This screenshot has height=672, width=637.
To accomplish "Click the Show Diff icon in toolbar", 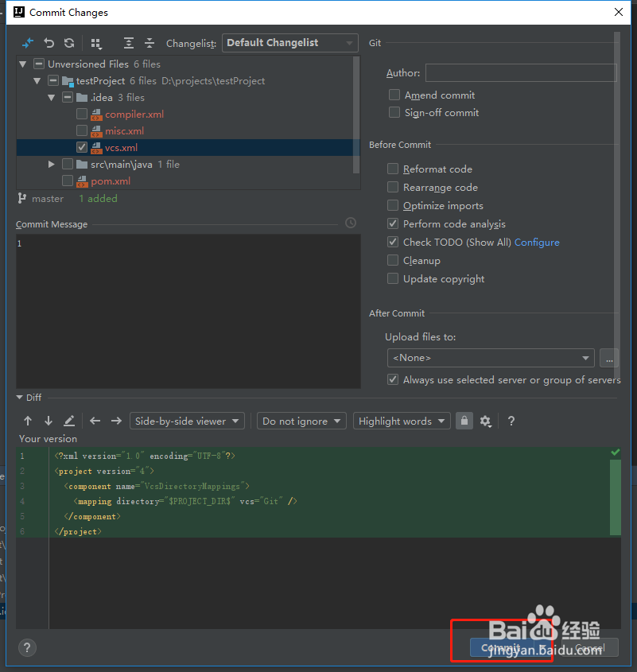I will click(x=27, y=43).
